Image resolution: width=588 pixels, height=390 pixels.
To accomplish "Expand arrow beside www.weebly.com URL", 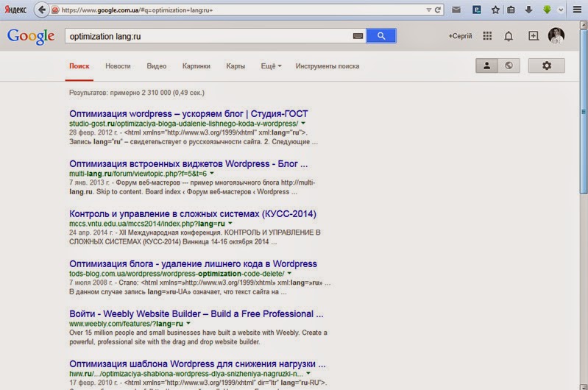I will [x=188, y=323].
